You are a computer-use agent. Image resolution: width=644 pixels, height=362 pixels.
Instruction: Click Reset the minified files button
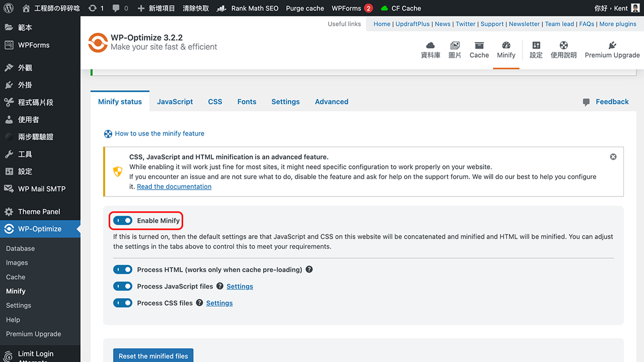point(153,355)
